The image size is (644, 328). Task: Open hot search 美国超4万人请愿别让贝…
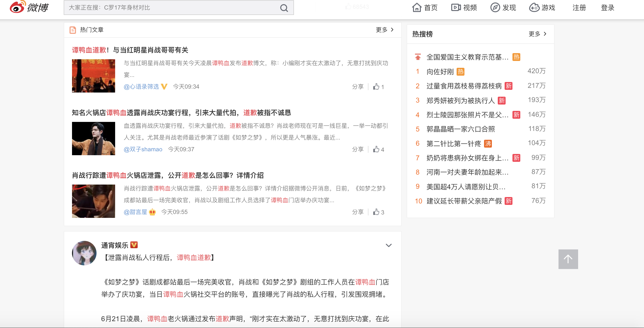tap(466, 187)
